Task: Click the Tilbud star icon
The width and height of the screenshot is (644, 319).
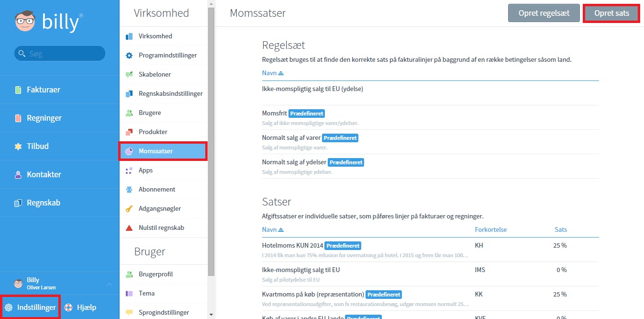Action: click(x=18, y=146)
